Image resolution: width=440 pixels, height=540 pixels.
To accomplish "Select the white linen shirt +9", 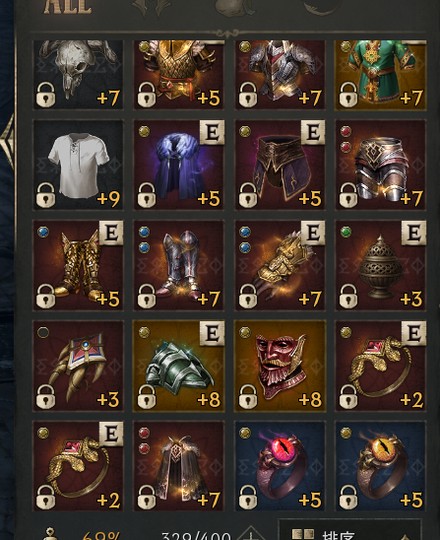I will point(78,165).
